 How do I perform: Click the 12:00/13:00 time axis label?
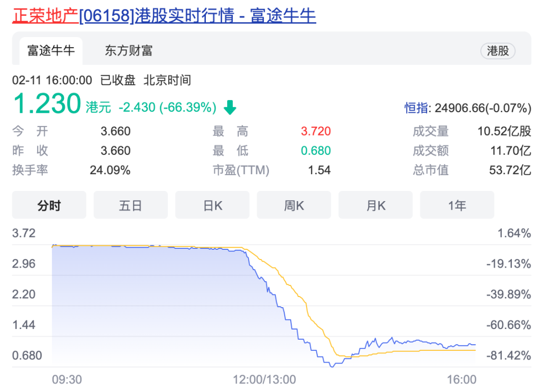264,379
